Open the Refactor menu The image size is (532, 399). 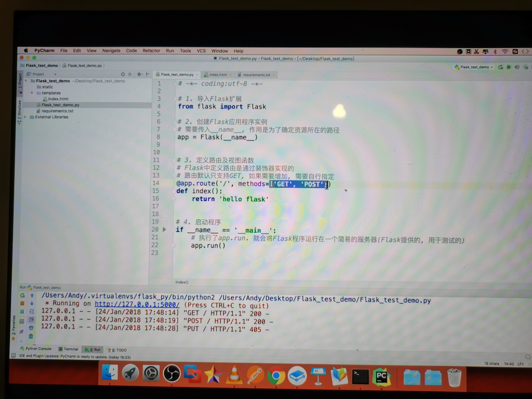click(x=151, y=51)
